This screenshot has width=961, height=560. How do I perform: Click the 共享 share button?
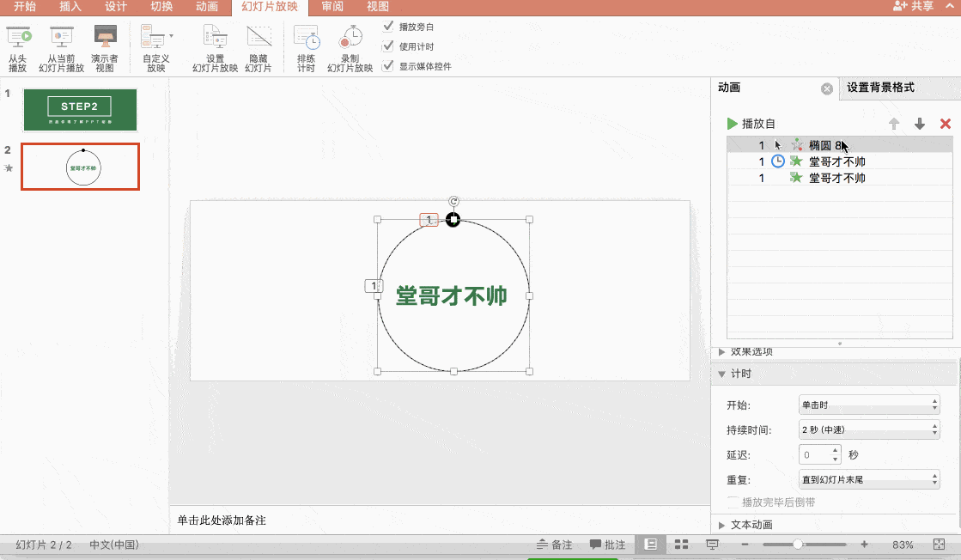point(920,7)
